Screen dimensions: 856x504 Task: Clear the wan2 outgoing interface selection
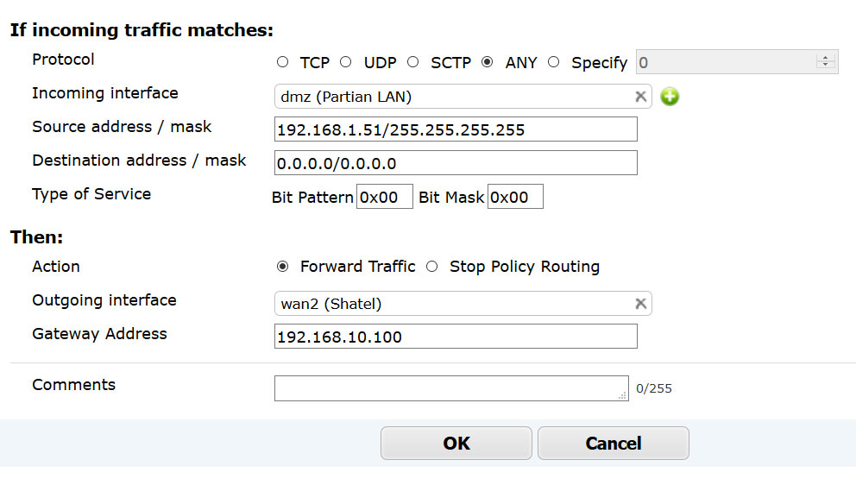tap(640, 304)
